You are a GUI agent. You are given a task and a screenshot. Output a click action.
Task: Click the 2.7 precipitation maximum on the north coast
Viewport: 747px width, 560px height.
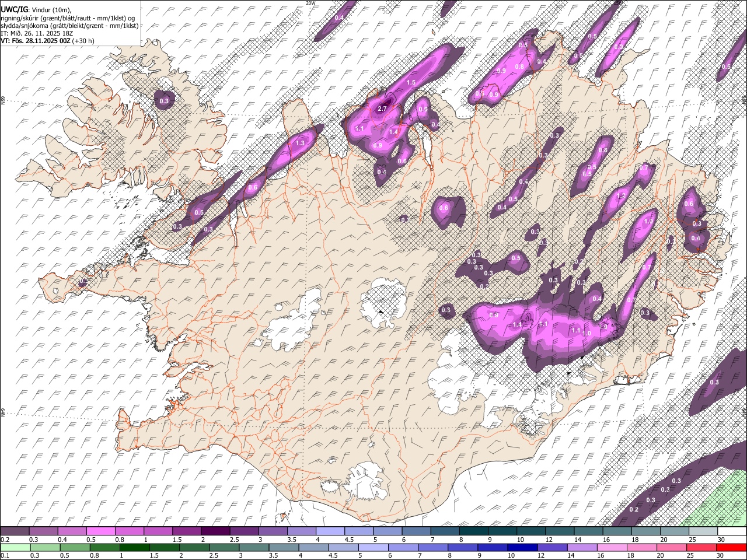tap(383, 108)
